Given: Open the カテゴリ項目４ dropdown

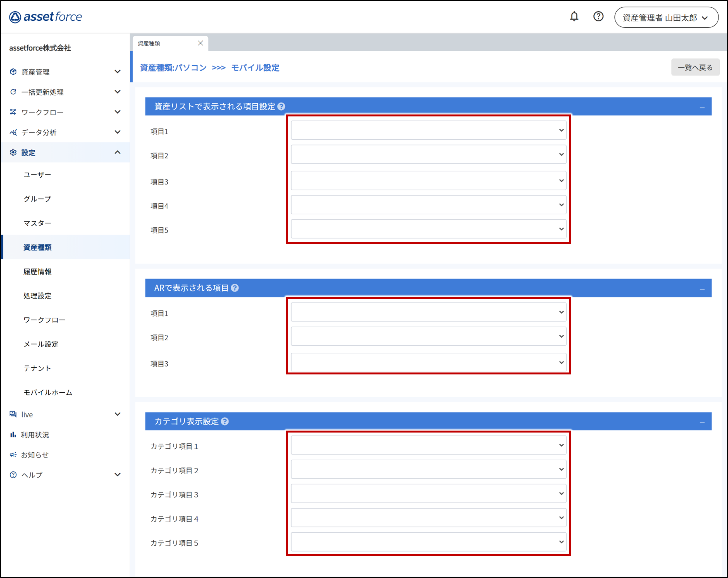Looking at the screenshot, I should (x=428, y=518).
